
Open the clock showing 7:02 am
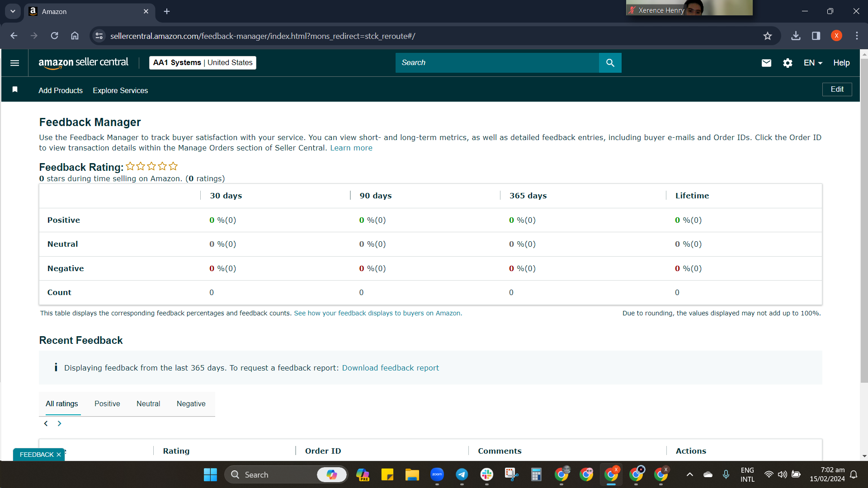(827, 474)
